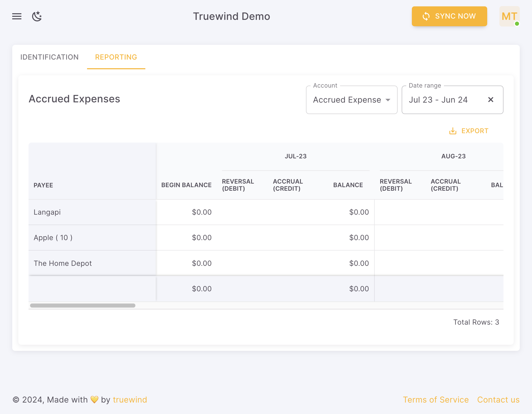Click the AUG-23 month group header
This screenshot has height=414, width=532.
pos(453,156)
